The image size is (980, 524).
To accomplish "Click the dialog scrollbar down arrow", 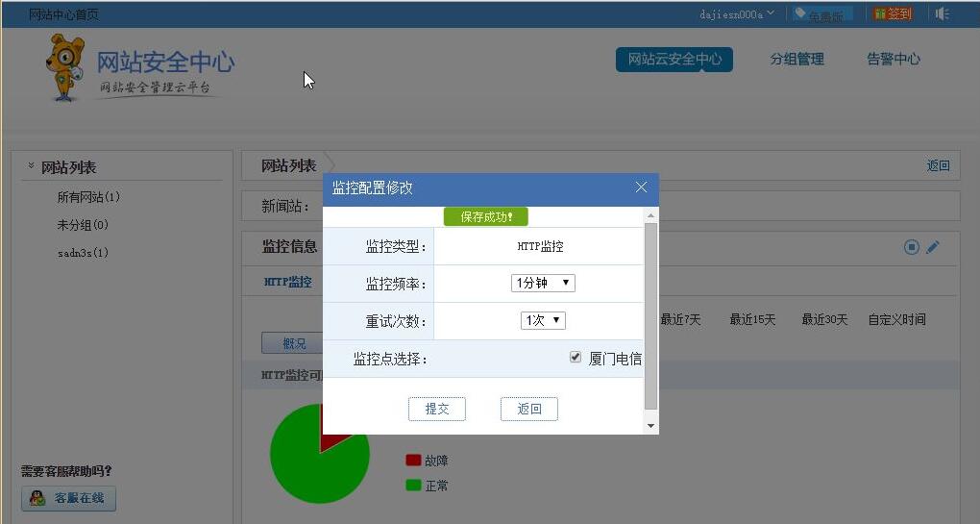I will [650, 426].
